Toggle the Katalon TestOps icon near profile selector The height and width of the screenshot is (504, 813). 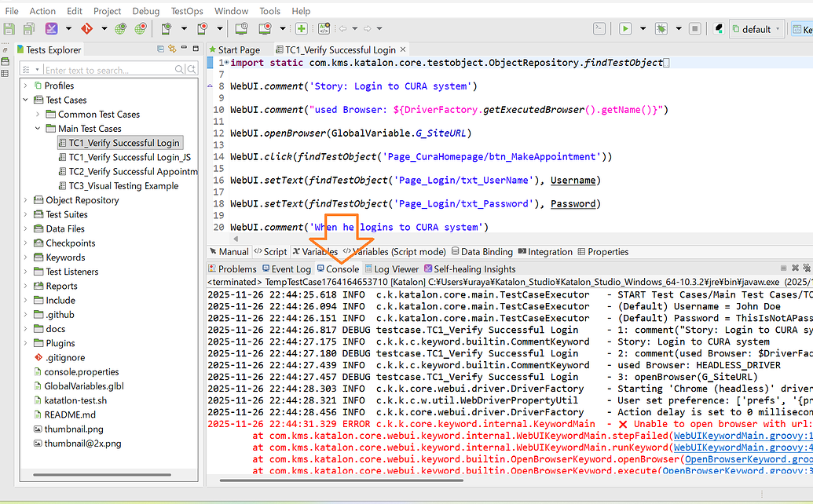coord(717,28)
